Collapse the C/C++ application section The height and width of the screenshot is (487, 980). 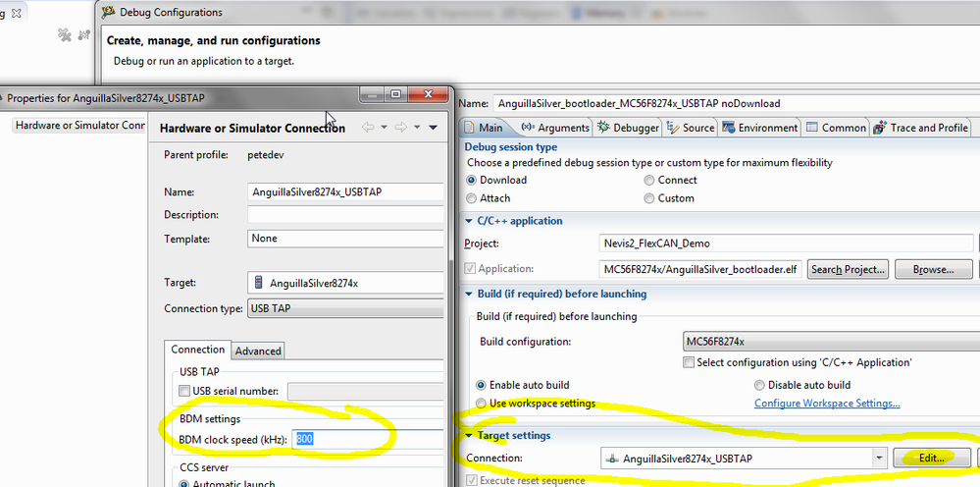pos(468,221)
